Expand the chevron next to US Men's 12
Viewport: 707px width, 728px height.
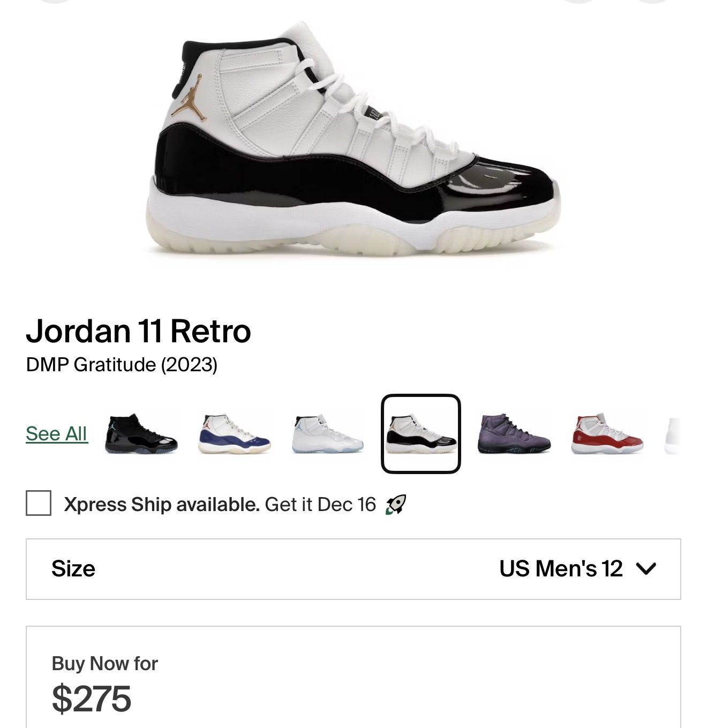click(x=646, y=569)
